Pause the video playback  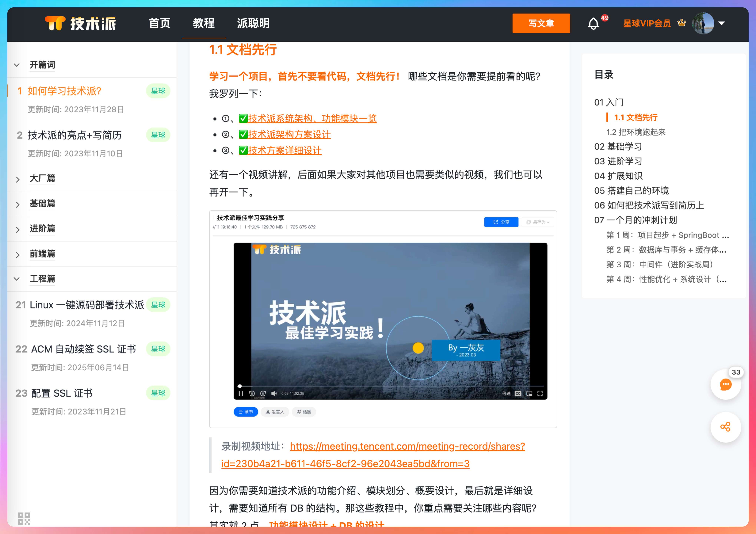(x=241, y=393)
